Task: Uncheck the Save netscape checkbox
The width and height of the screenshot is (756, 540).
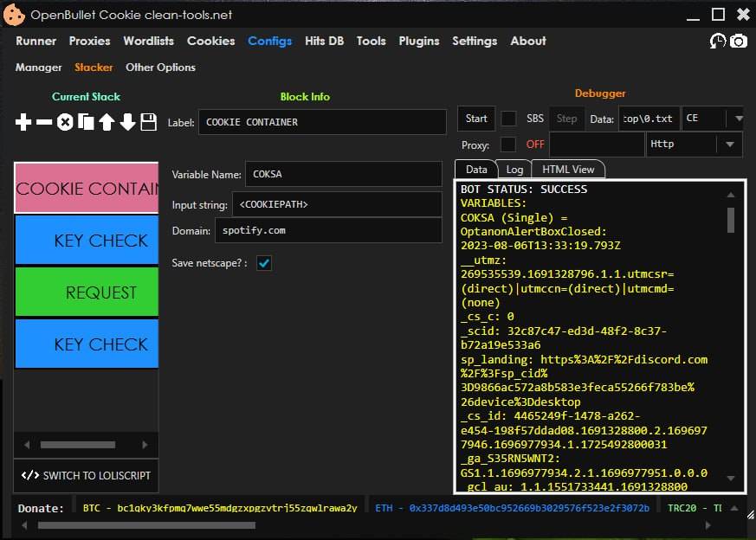Action: [264, 263]
